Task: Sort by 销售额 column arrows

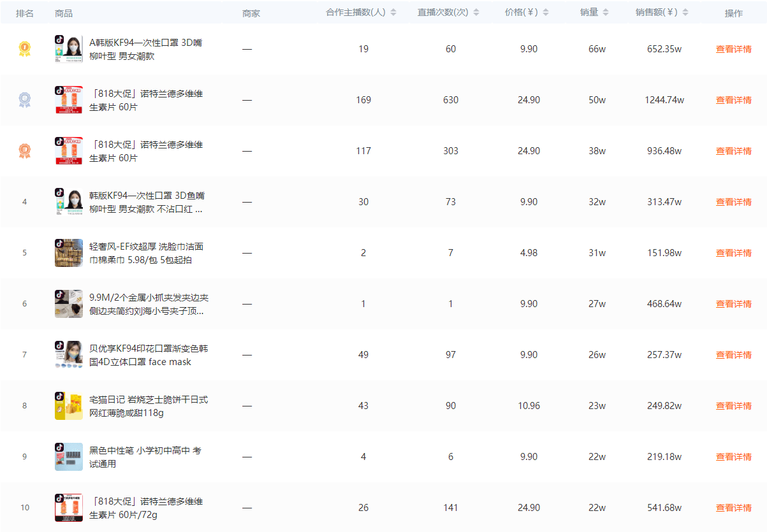Action: point(686,13)
